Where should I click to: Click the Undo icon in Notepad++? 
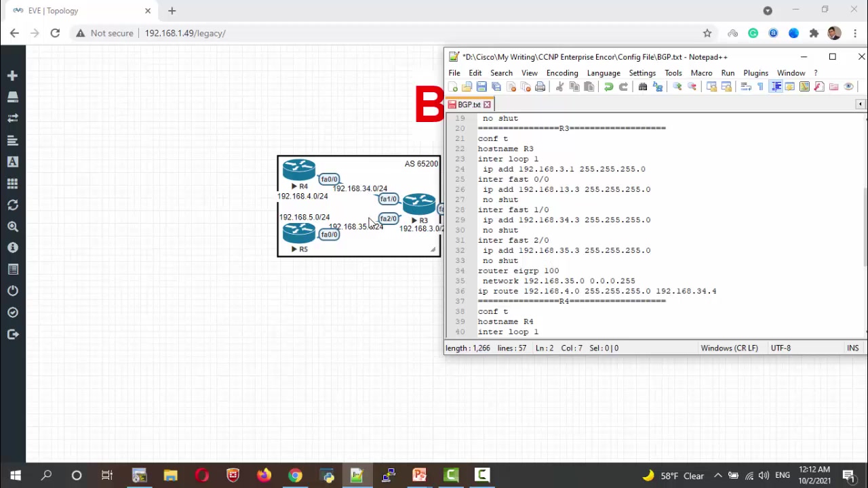pyautogui.click(x=608, y=87)
